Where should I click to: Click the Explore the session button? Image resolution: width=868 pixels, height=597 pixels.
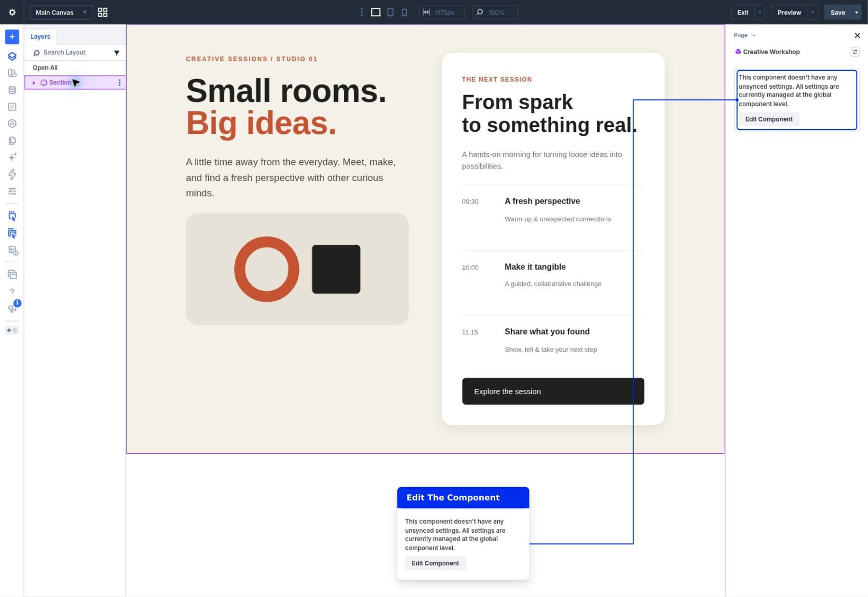click(553, 391)
